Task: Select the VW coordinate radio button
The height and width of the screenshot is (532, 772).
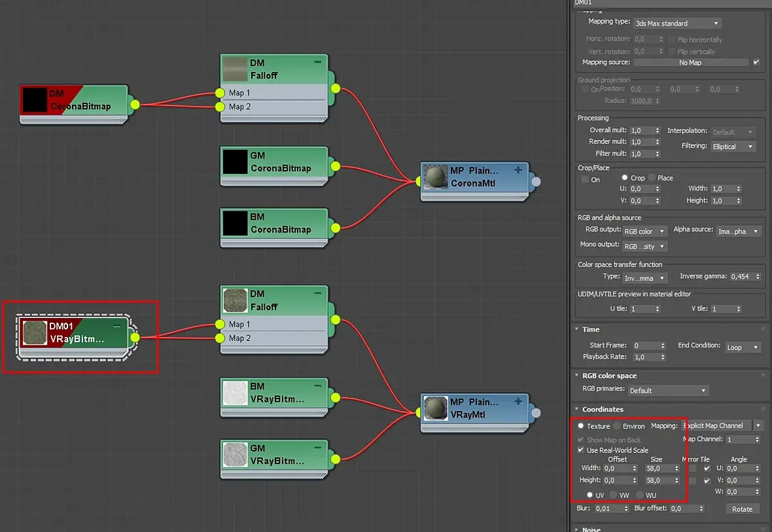Action: [x=613, y=495]
